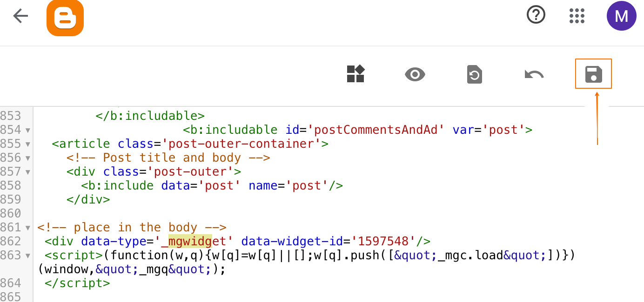Click the orange Blogger logo
The width and height of the screenshot is (644, 302).
tap(65, 18)
